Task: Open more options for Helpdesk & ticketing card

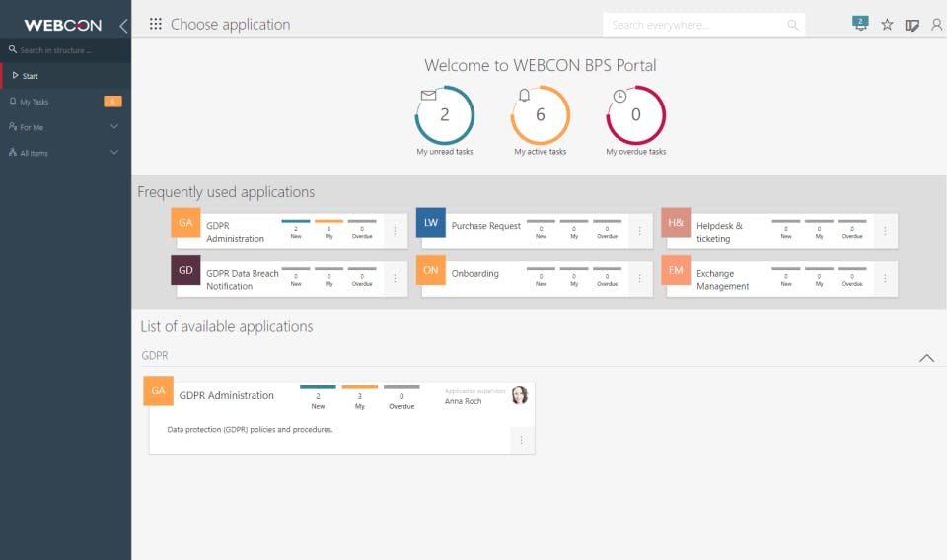Action: click(886, 231)
